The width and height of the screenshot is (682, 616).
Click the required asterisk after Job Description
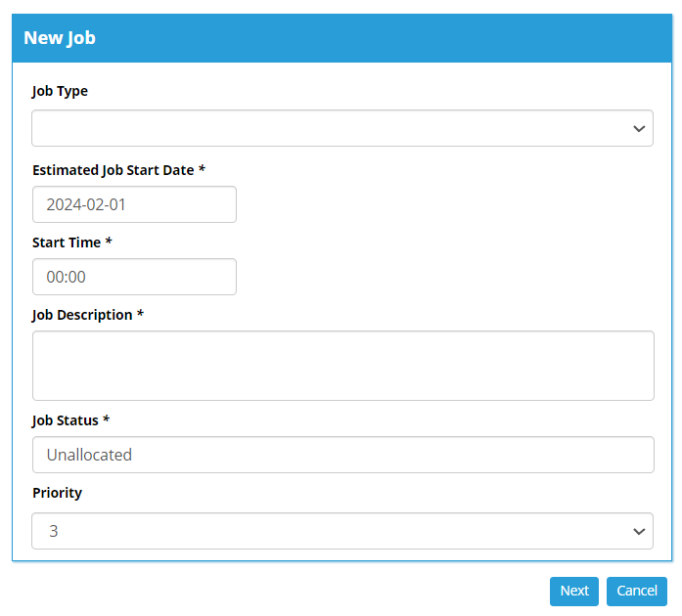[x=141, y=315]
